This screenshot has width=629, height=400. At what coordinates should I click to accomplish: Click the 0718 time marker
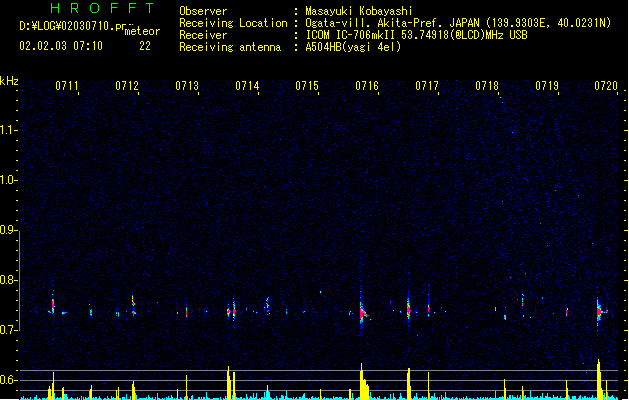(487, 86)
